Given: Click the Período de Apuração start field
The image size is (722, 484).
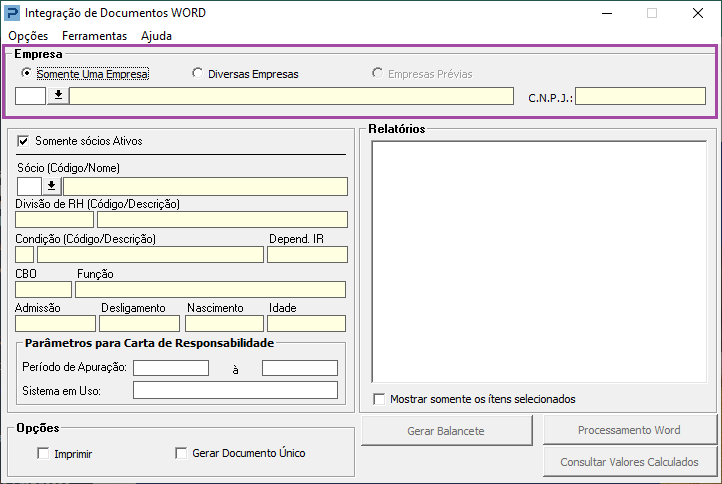Looking at the screenshot, I should click(171, 368).
